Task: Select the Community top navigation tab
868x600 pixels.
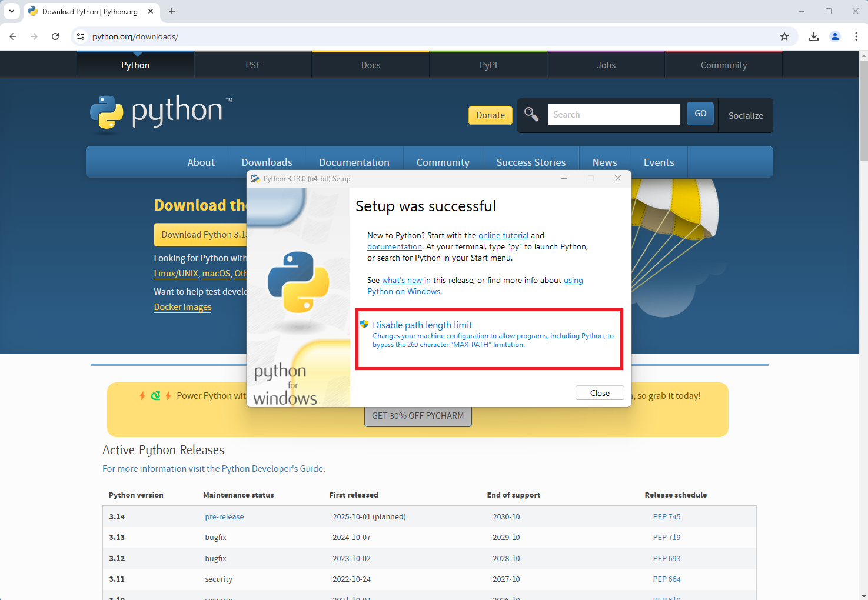Action: point(724,65)
